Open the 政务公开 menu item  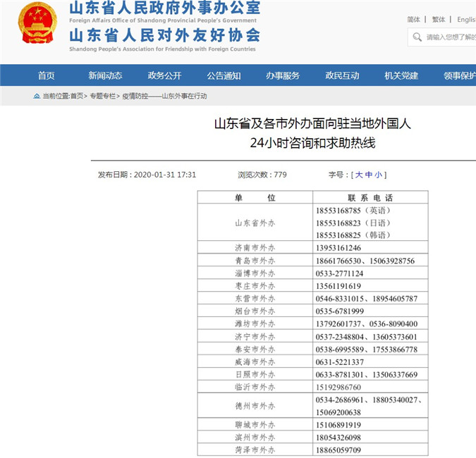pos(164,75)
